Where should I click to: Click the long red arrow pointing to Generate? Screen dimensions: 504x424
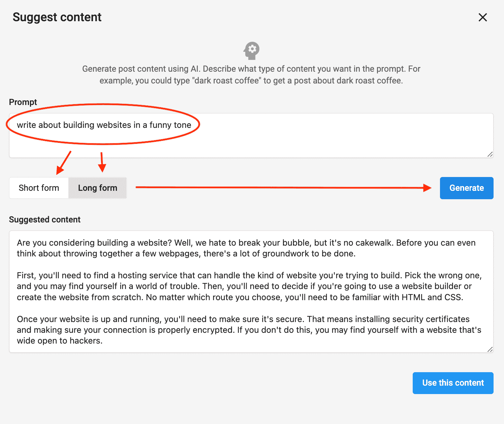click(283, 187)
